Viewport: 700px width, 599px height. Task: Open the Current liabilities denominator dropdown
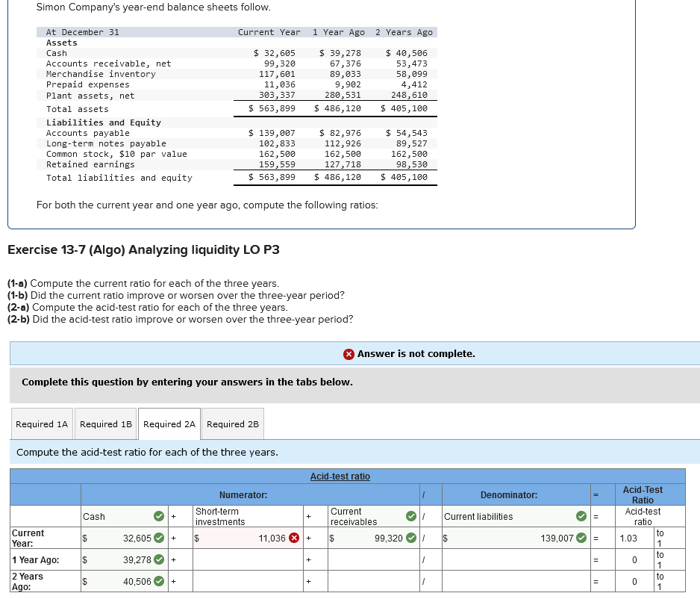click(x=516, y=516)
